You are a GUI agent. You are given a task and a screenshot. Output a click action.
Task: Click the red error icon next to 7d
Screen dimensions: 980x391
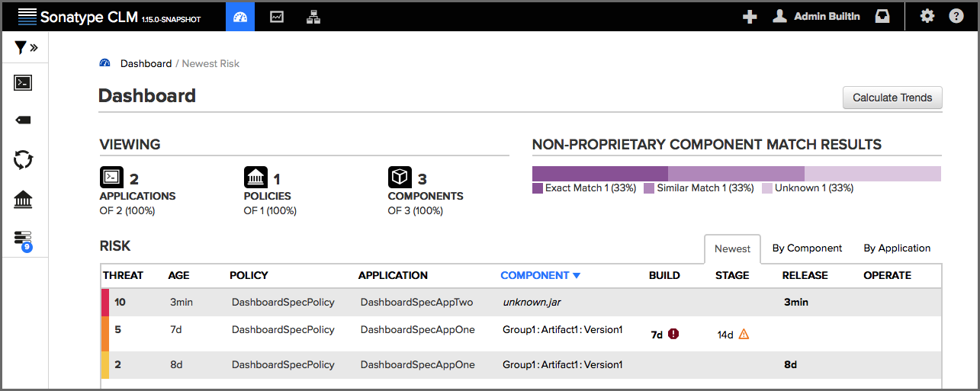click(673, 334)
